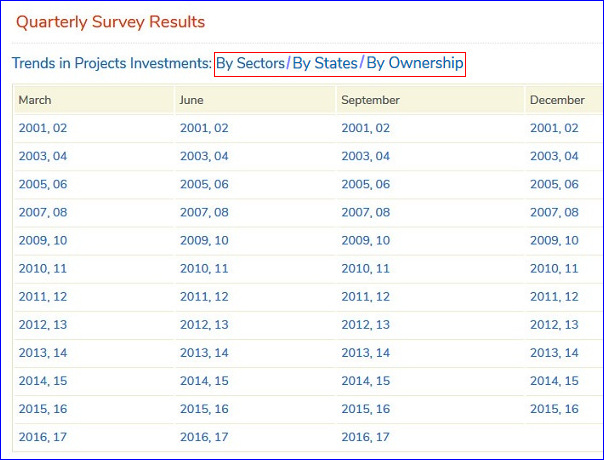Image resolution: width=604 pixels, height=460 pixels.
Task: Select March 2009, 10 survey results
Action: 43,240
